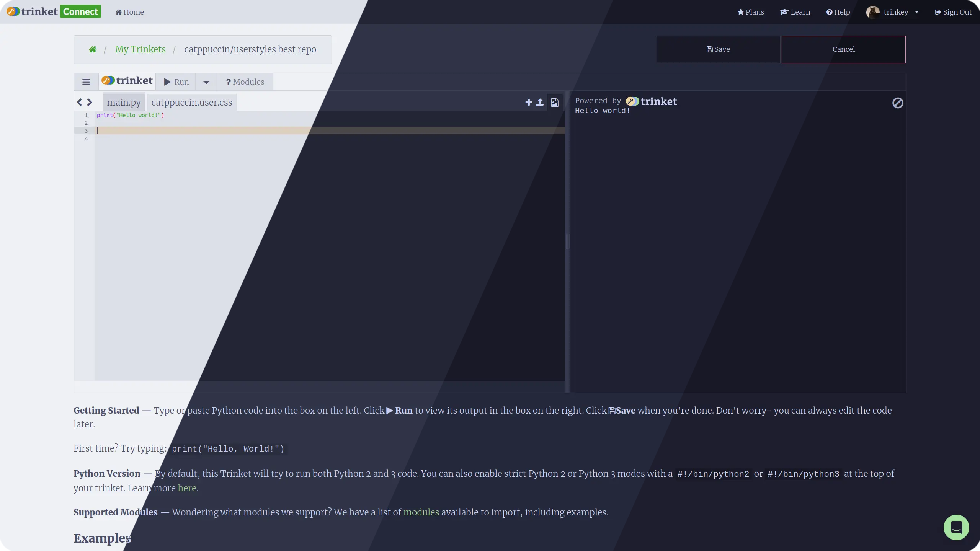Screen dimensions: 980x551
Task: Sign Out of the account
Action: point(953,12)
